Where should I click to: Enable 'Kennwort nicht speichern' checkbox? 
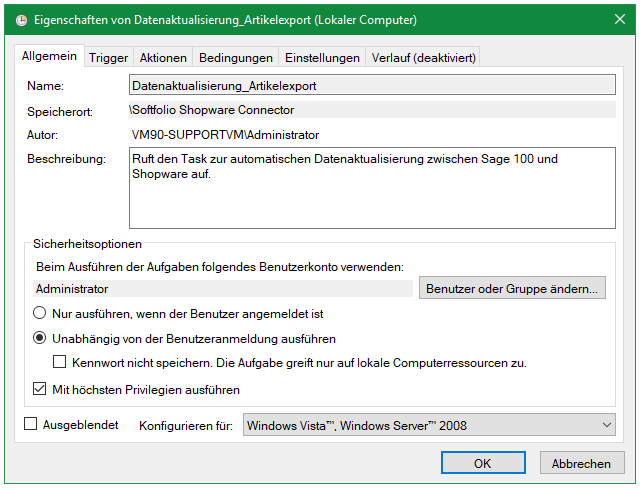pyautogui.click(x=60, y=362)
